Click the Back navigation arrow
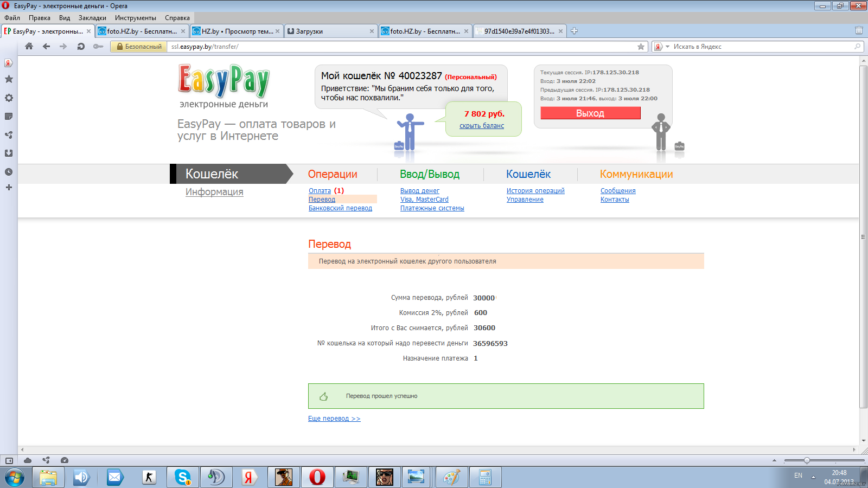The height and width of the screenshot is (488, 868). (47, 47)
